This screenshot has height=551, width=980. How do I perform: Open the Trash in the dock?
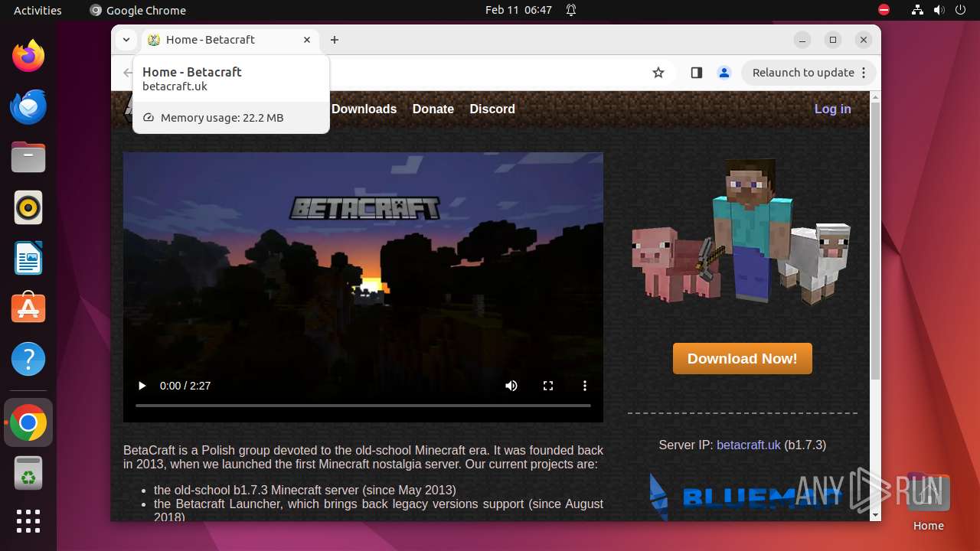[28, 473]
